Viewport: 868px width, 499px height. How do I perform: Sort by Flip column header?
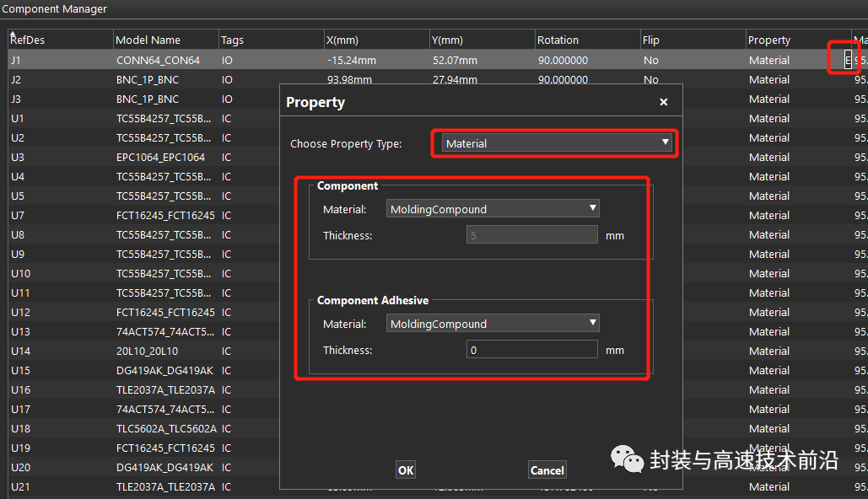[x=693, y=40]
